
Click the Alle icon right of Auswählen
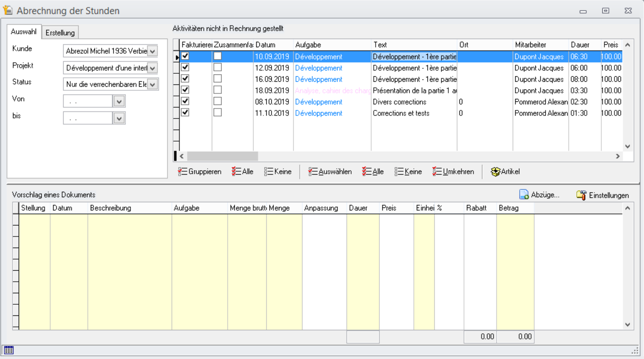coord(367,172)
